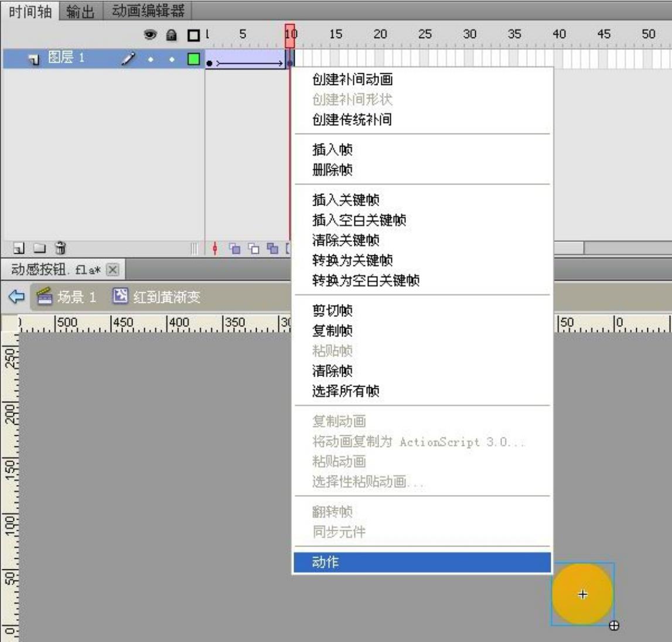Click the back arrow beside 场景 1
This screenshot has height=642, width=672.
pos(16,297)
